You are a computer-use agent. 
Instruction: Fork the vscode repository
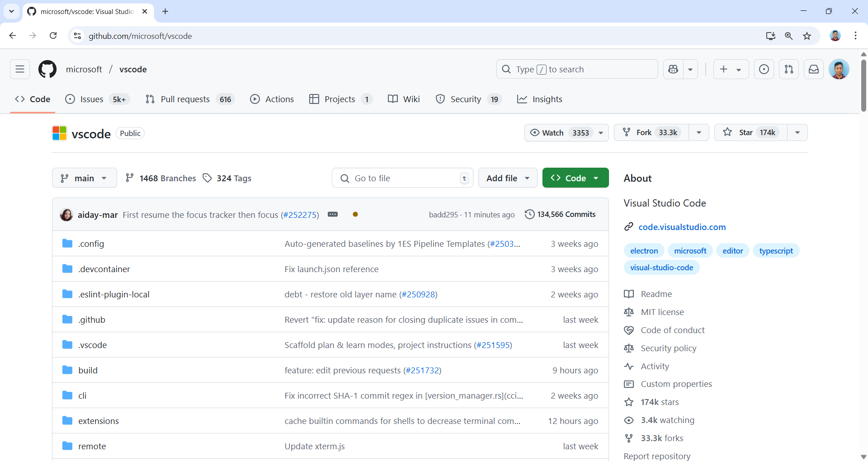coord(651,132)
